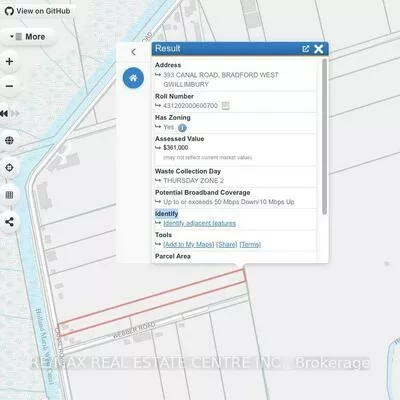Select the broadband coverage value text

point(229,202)
